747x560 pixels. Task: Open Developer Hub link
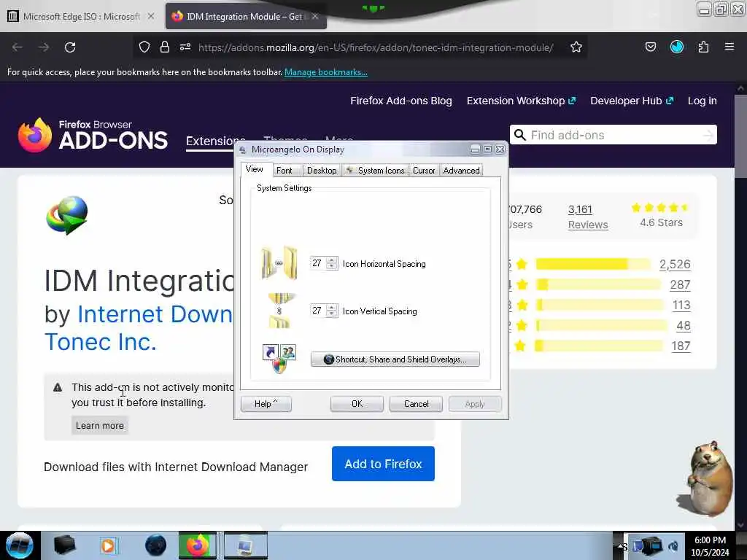click(632, 101)
